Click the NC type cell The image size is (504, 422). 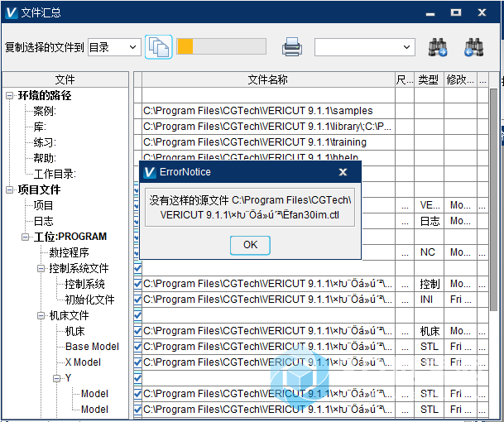430,252
